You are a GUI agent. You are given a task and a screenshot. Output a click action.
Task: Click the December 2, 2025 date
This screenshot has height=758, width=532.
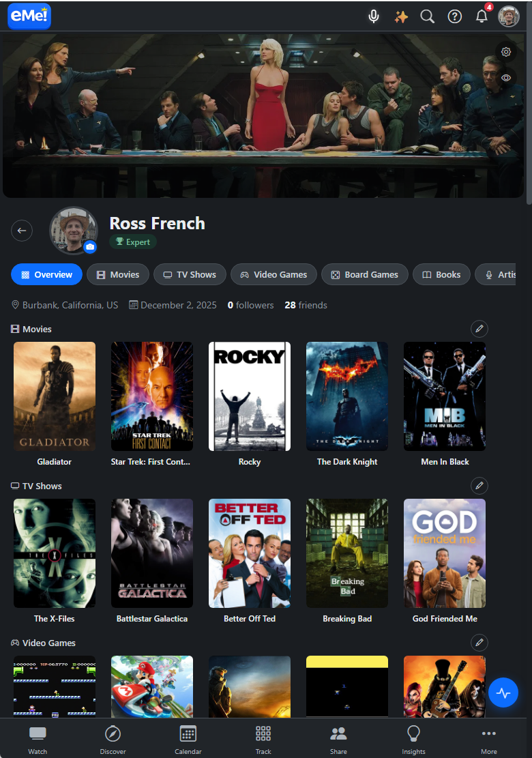click(x=173, y=305)
